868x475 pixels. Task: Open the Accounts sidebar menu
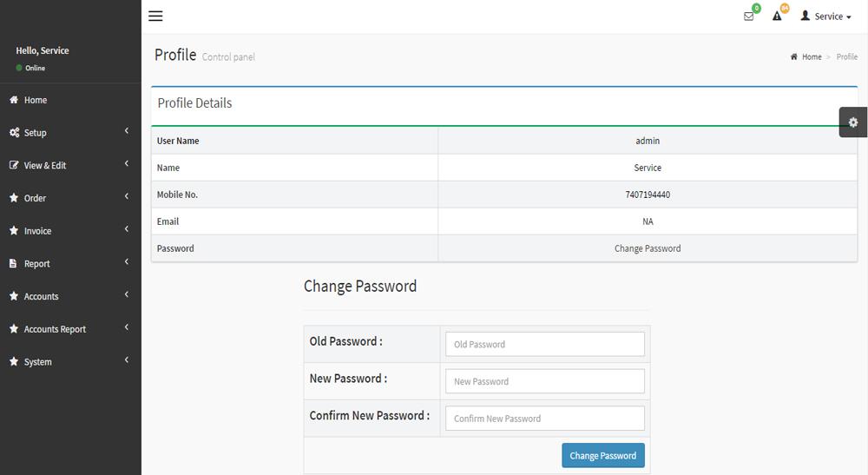pos(70,296)
